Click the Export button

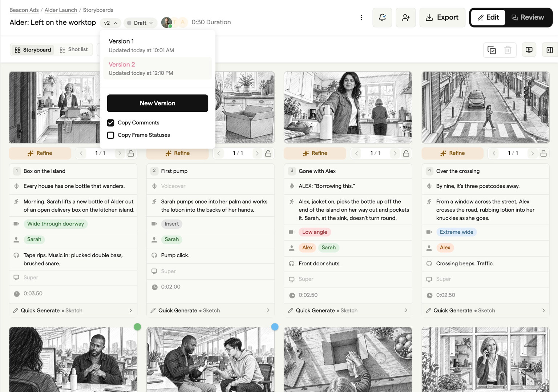coord(442,17)
